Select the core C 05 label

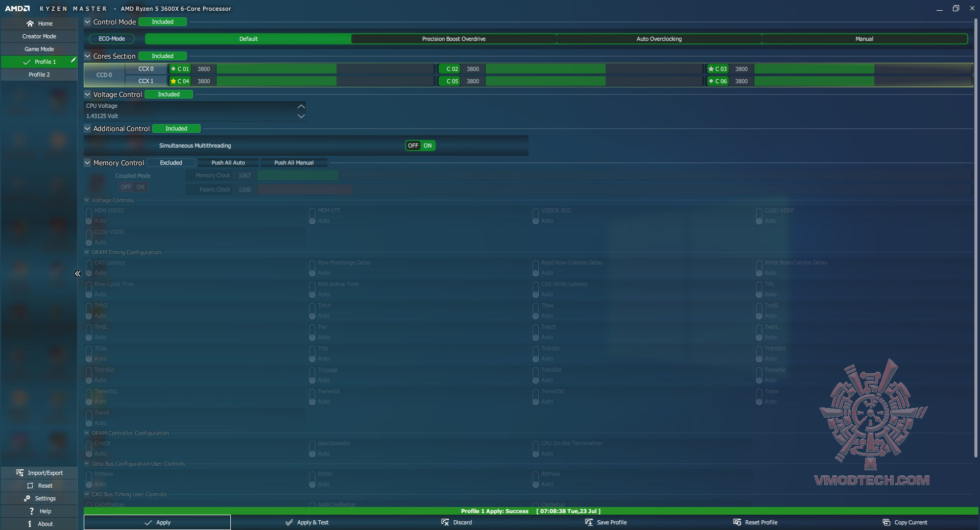point(449,81)
